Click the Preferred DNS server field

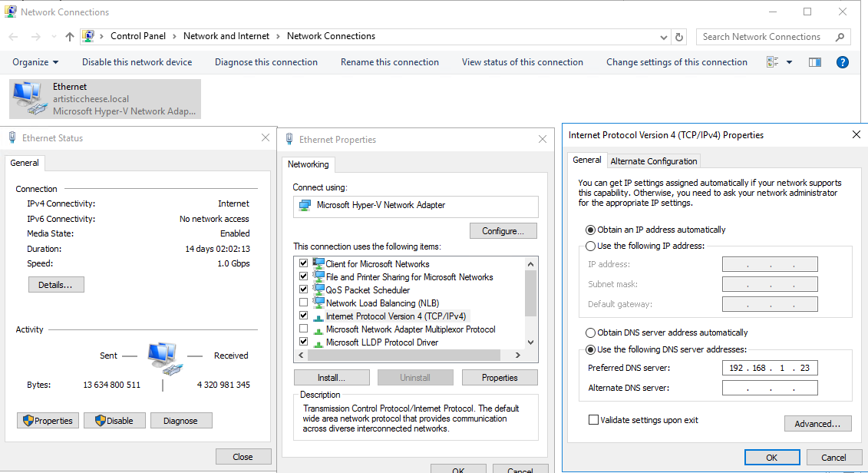(769, 369)
